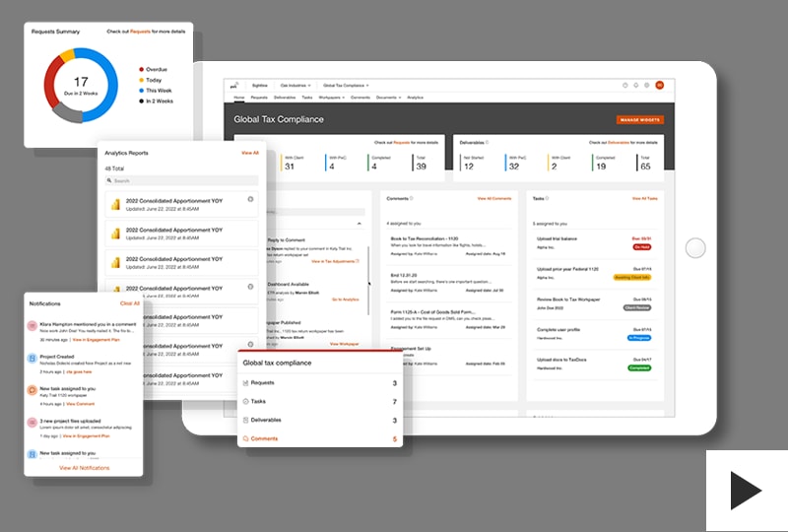Click the Analytics Reports search field
788x532 pixels.
tap(182, 181)
